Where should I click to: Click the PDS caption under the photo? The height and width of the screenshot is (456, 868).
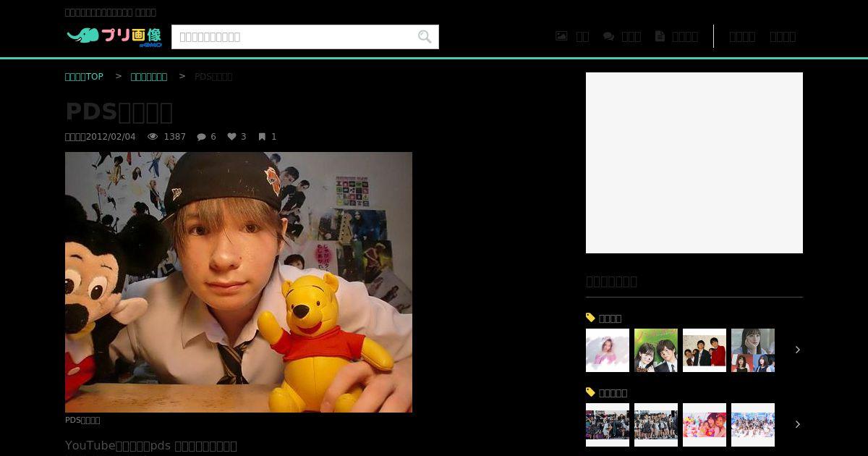[x=82, y=420]
